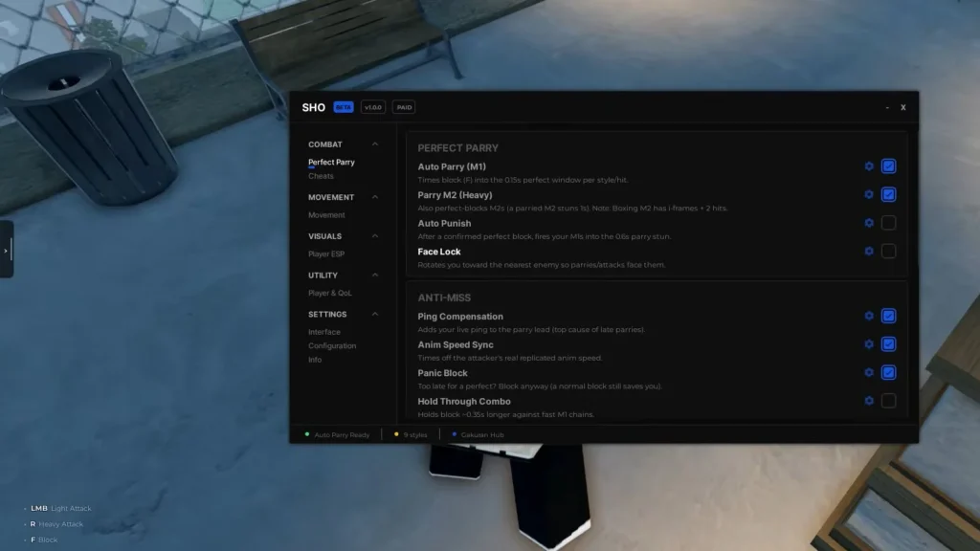Open Interface settings page
The height and width of the screenshot is (551, 980).
pyautogui.click(x=323, y=332)
